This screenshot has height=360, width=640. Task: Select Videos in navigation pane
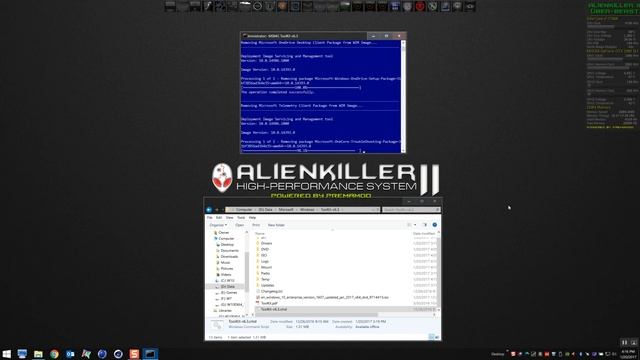tap(224, 275)
